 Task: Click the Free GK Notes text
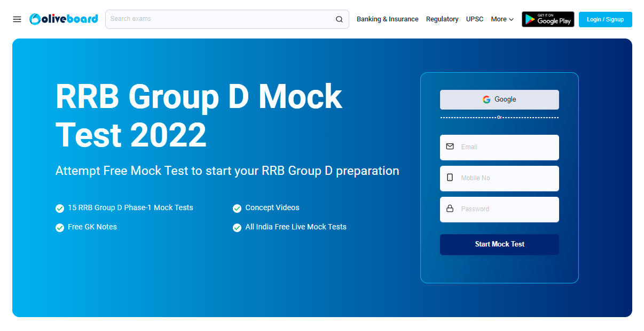[x=92, y=227]
